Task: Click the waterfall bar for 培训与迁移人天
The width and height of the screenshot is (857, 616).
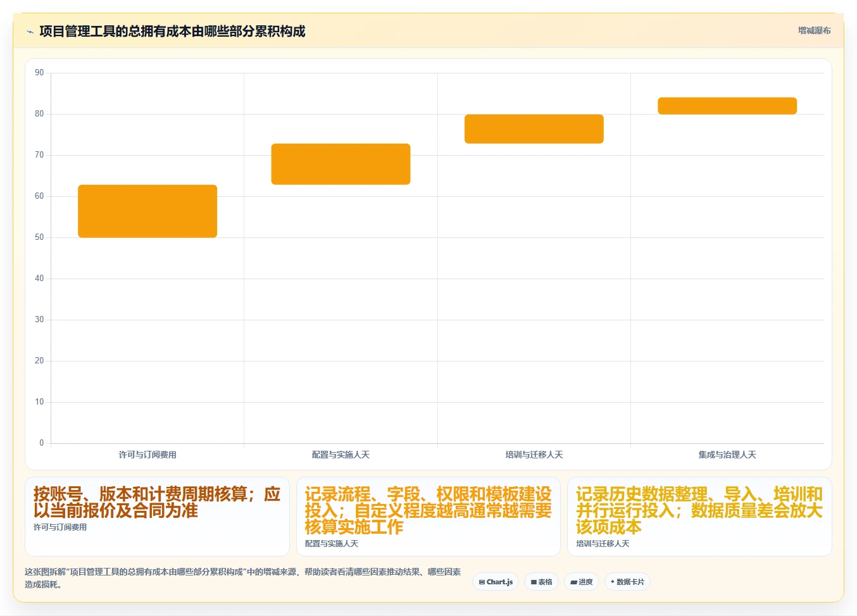Action: (534, 129)
